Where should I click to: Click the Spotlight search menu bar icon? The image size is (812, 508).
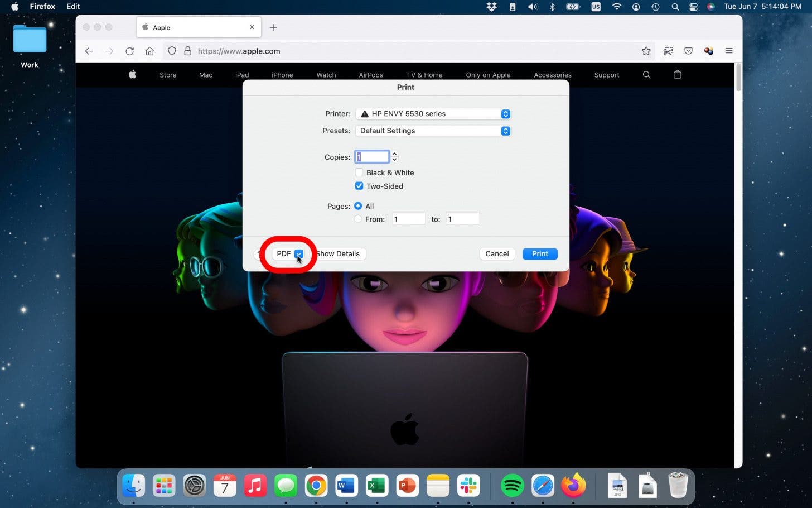point(675,7)
